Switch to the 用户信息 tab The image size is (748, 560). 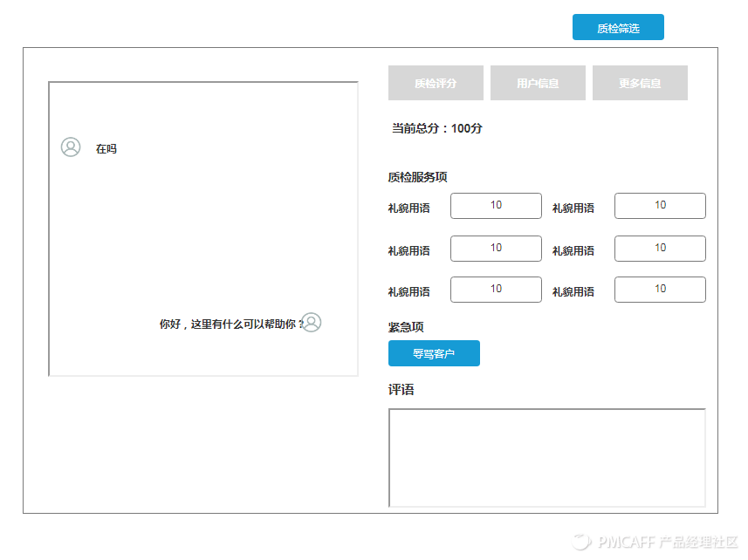click(538, 84)
